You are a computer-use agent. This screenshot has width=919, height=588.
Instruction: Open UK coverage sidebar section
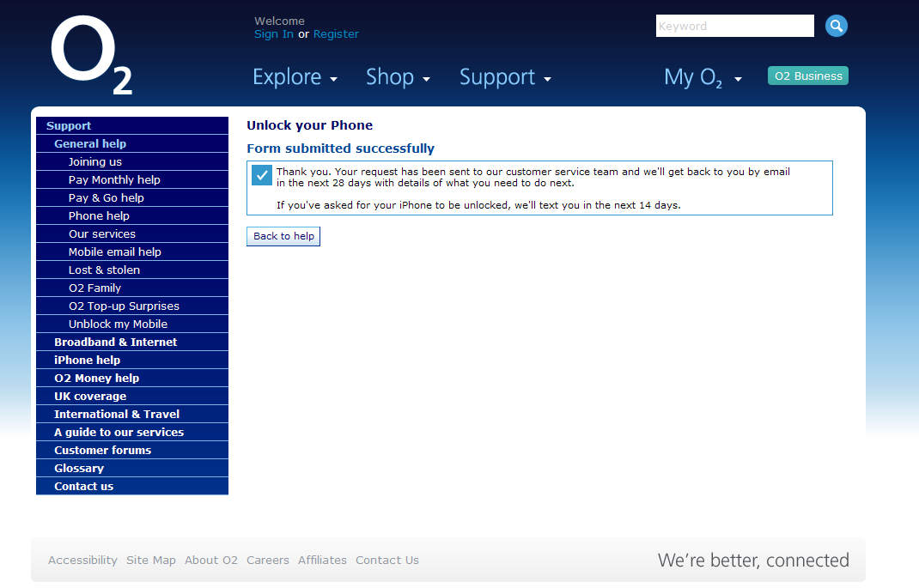tap(132, 396)
